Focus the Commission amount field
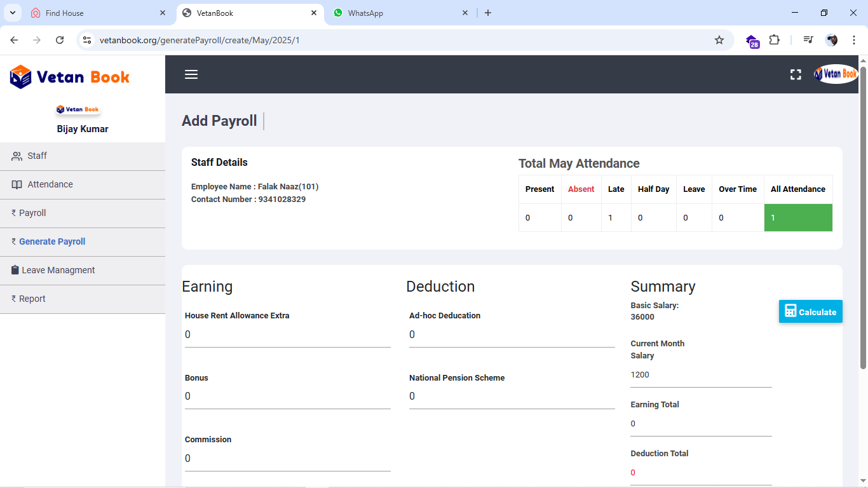 [288, 459]
